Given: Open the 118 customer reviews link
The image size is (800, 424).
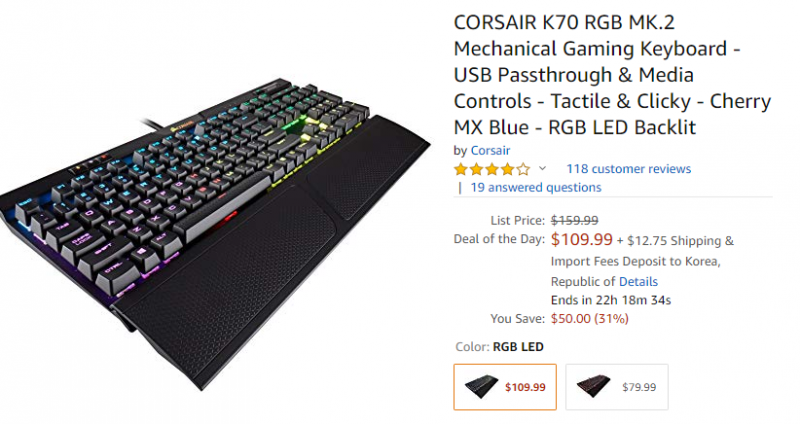Looking at the screenshot, I should tap(628, 169).
